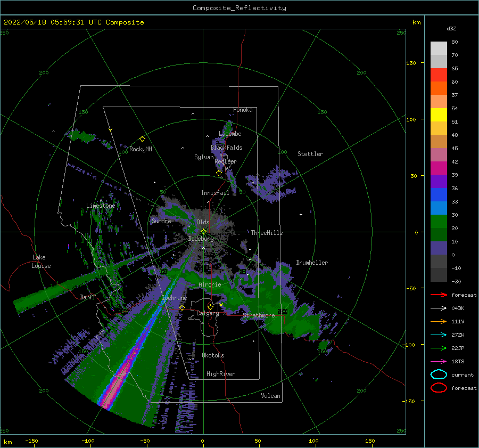Select the red forecast ellipse icon
The width and height of the screenshot is (479, 448).
(439, 388)
